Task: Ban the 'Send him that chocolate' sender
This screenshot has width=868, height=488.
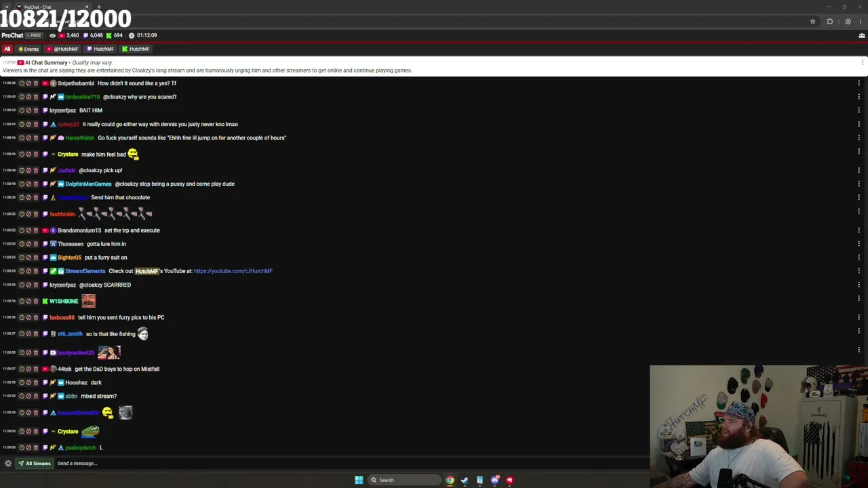Action: point(28,197)
